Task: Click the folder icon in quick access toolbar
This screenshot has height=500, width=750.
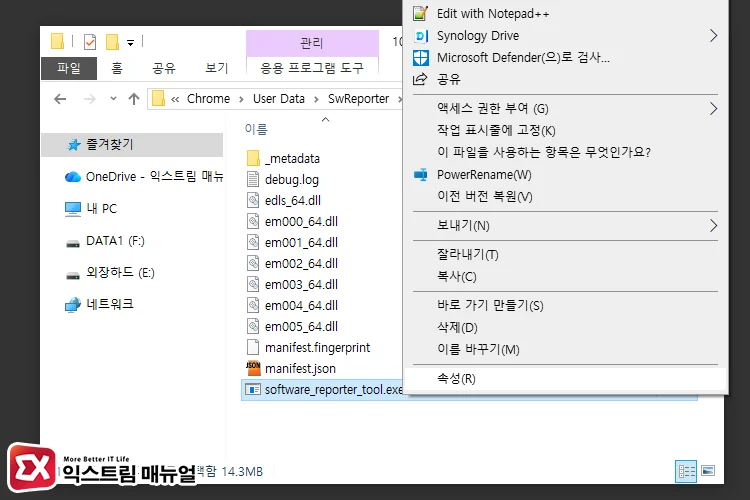Action: tap(57, 42)
